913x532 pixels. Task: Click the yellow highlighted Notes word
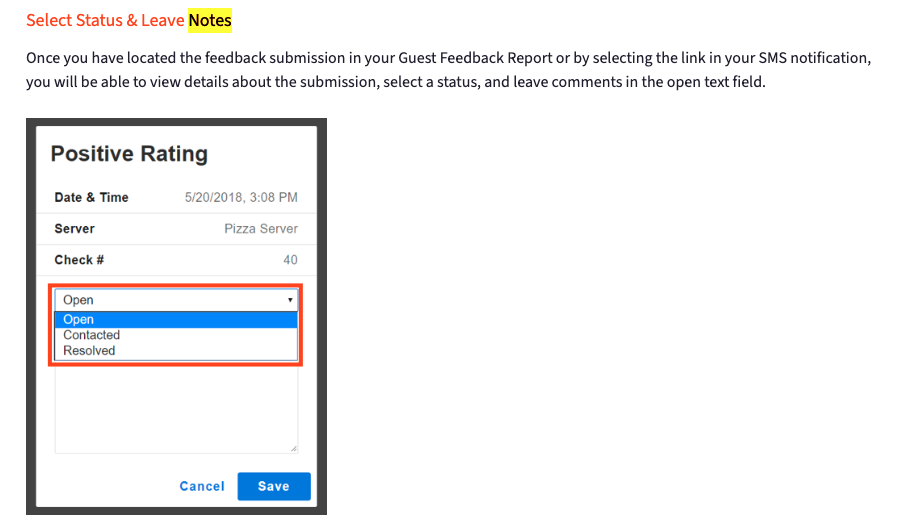210,20
